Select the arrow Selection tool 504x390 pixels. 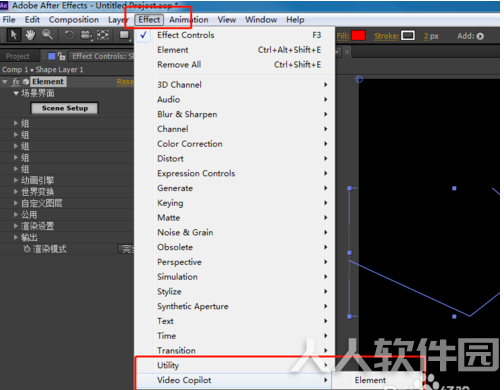(x=14, y=35)
